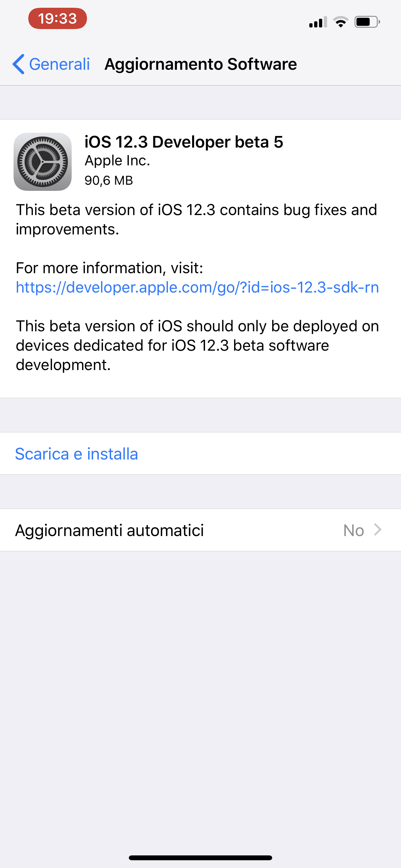This screenshot has width=401, height=868.
Task: Tap the chevron next to No
Action: pyautogui.click(x=378, y=530)
